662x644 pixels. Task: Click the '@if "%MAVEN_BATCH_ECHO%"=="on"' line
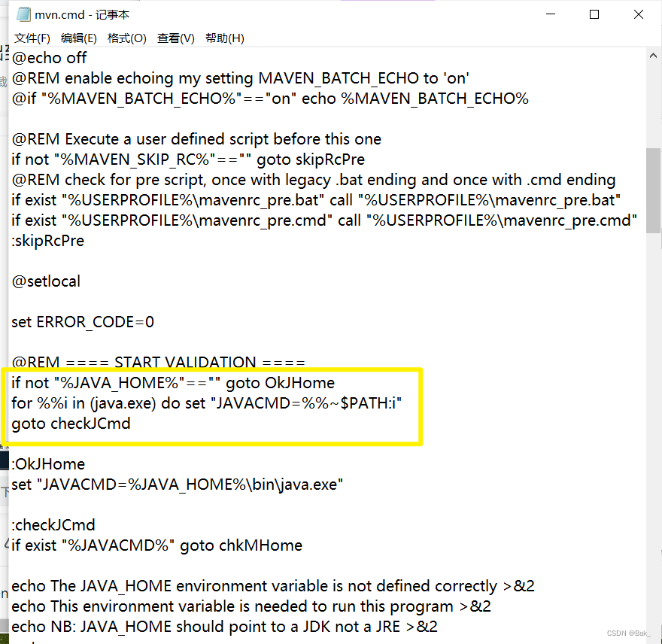(x=270, y=99)
